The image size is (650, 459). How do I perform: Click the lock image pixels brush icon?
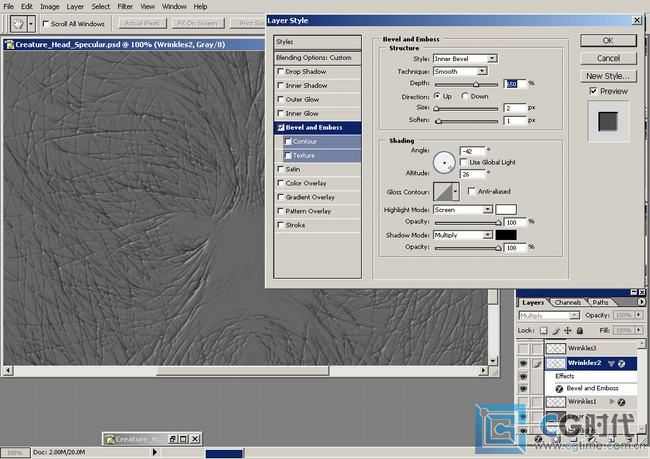pos(555,330)
